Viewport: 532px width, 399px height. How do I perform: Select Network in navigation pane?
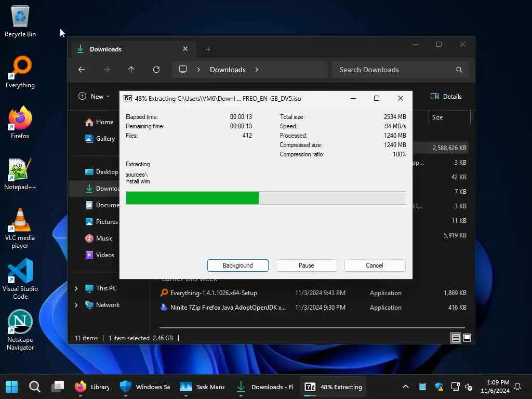[x=102, y=304]
